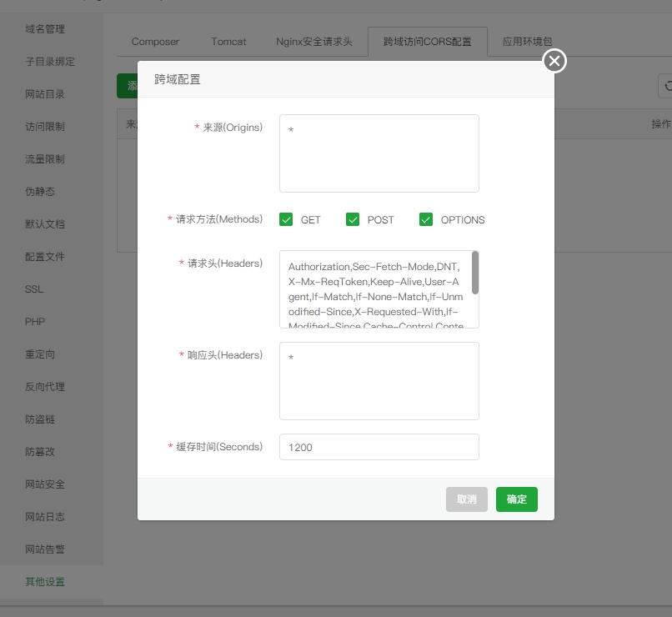Uncheck the OPTIONS method checkbox
This screenshot has height=617, width=672.
(x=425, y=219)
